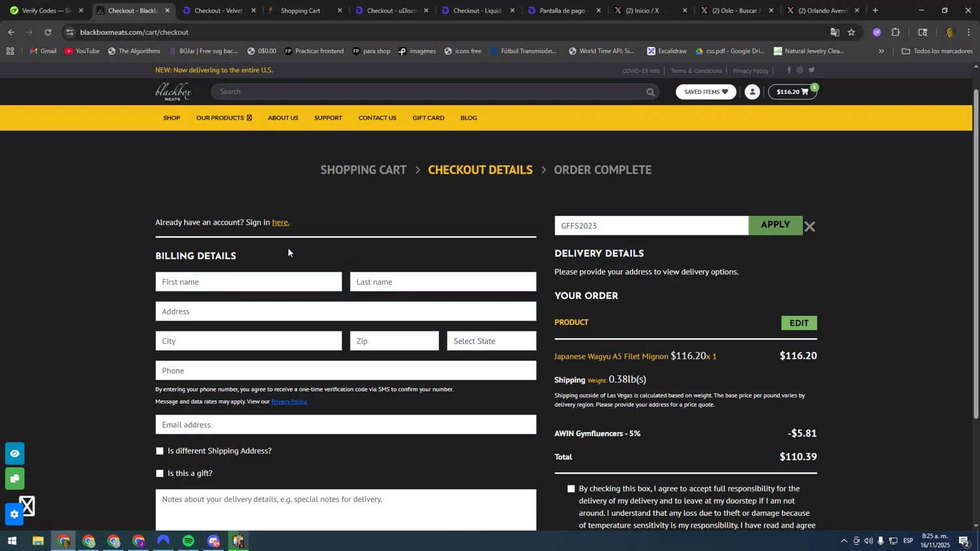
Task: Open the Contact Us menu item
Action: (x=377, y=118)
